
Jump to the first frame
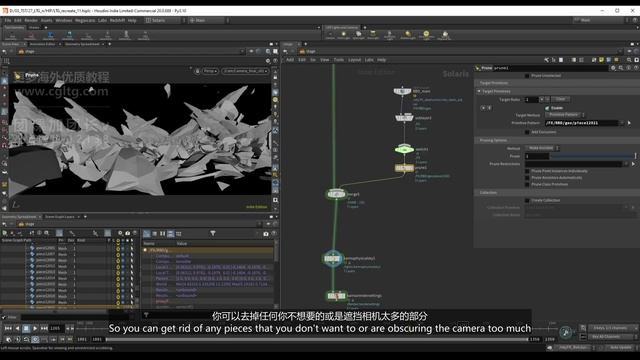(8, 328)
